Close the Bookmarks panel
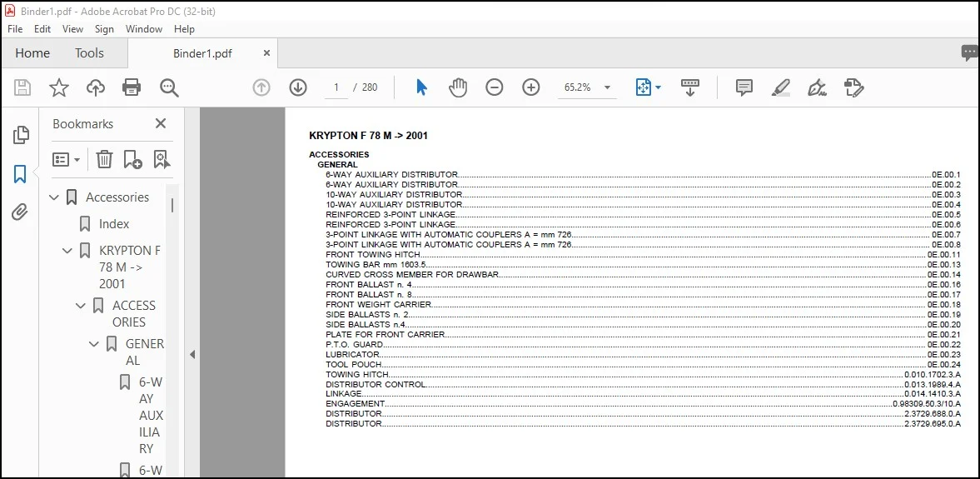The height and width of the screenshot is (479, 980). pos(161,123)
